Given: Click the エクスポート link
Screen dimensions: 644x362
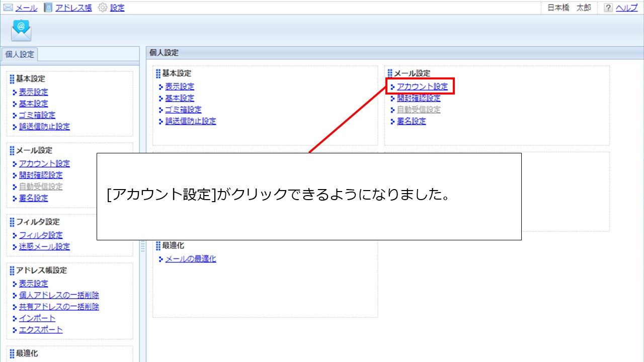Looking at the screenshot, I should (x=41, y=330).
